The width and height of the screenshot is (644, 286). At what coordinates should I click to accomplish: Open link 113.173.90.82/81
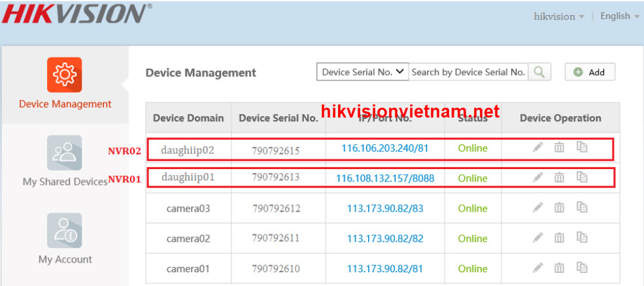pos(385,269)
